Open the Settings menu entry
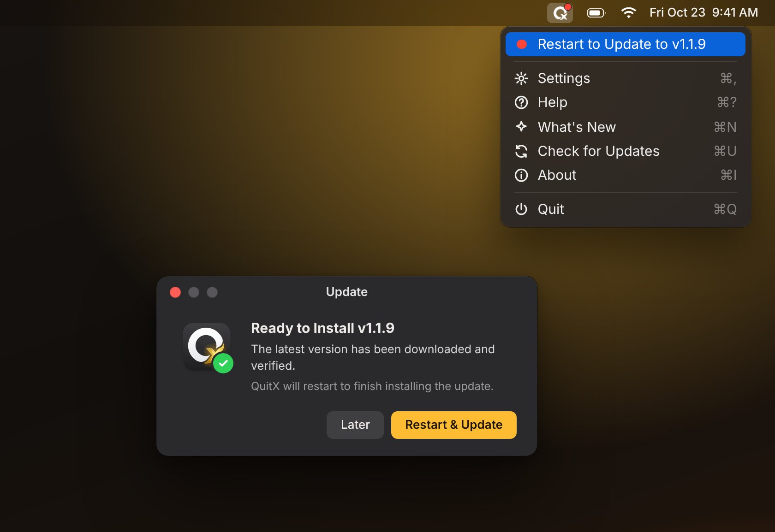Viewport: 775px width, 532px height. tap(626, 78)
